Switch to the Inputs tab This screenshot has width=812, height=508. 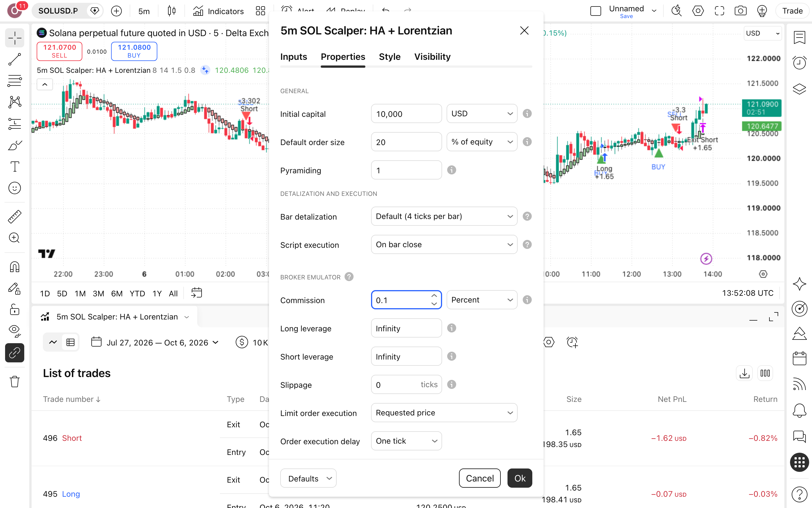click(x=294, y=56)
